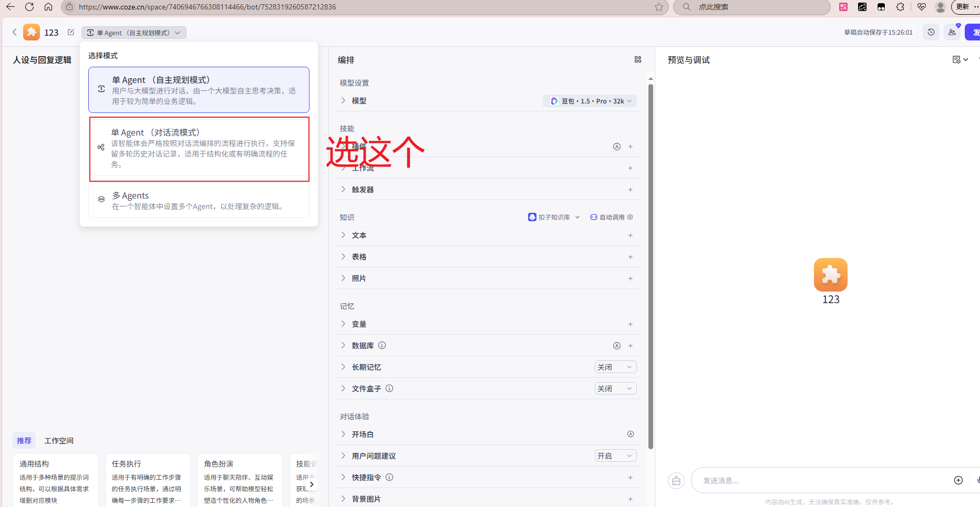Open the version history clock icon
The height and width of the screenshot is (507, 980).
[931, 33]
